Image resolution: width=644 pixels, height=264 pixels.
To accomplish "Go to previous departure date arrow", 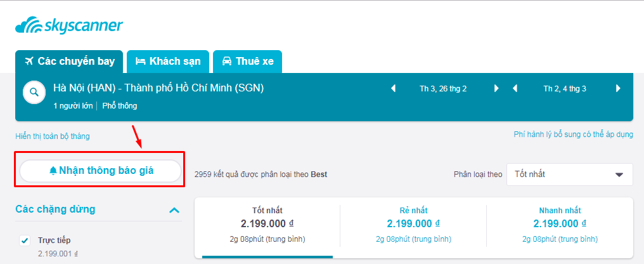I will 393,88.
